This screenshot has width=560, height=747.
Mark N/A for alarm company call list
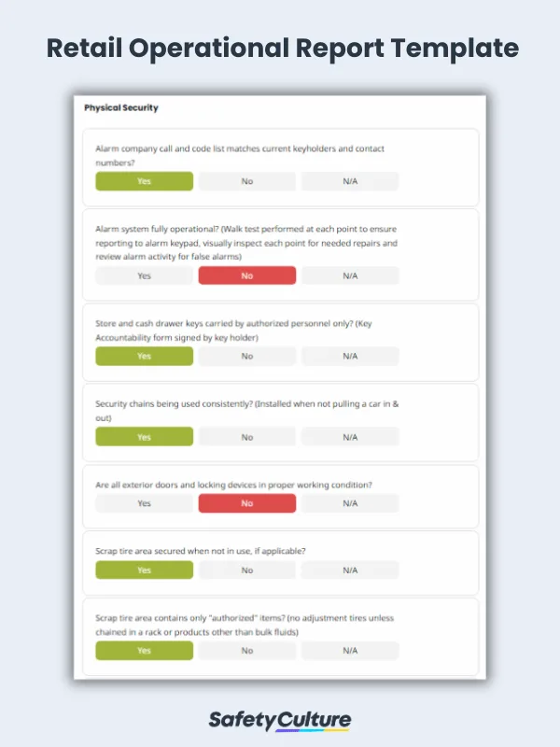click(350, 181)
